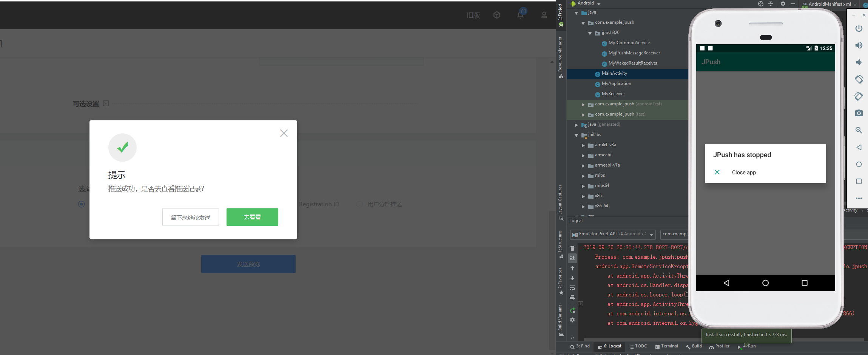The width and height of the screenshot is (868, 355).
Task: Take an emulator screenshot with the camera icon
Action: coord(859,113)
